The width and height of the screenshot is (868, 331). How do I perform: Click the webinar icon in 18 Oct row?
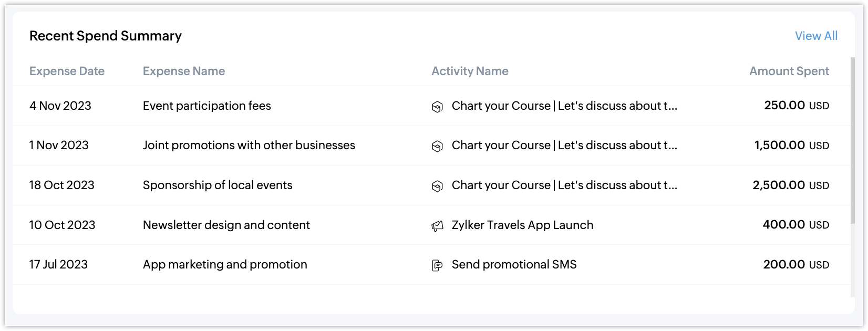pos(437,186)
